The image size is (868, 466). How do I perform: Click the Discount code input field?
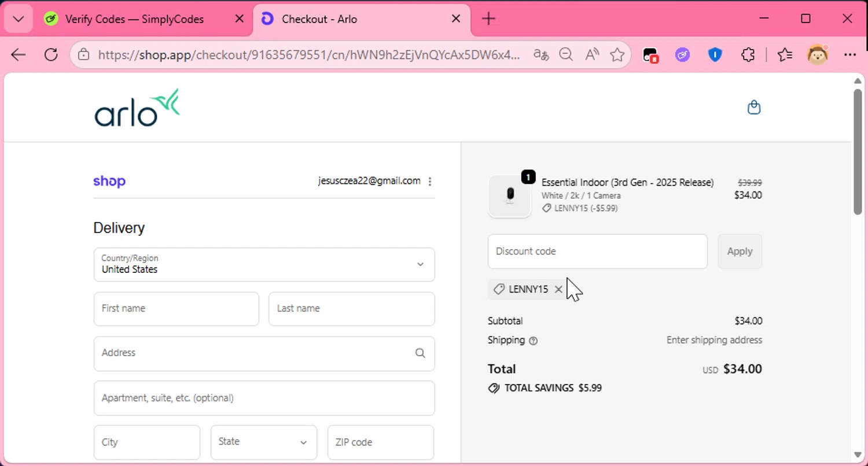pos(597,252)
